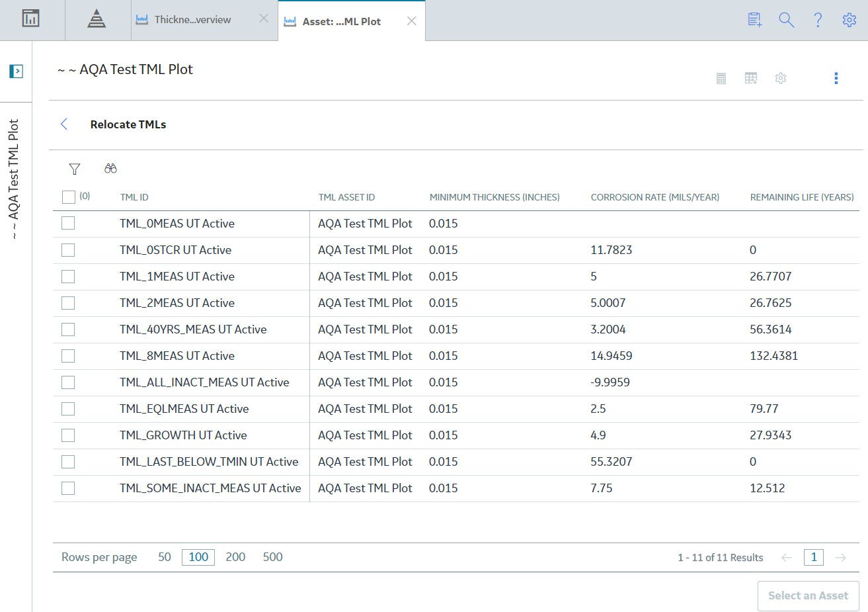Click the small gear icon near title

click(x=781, y=78)
